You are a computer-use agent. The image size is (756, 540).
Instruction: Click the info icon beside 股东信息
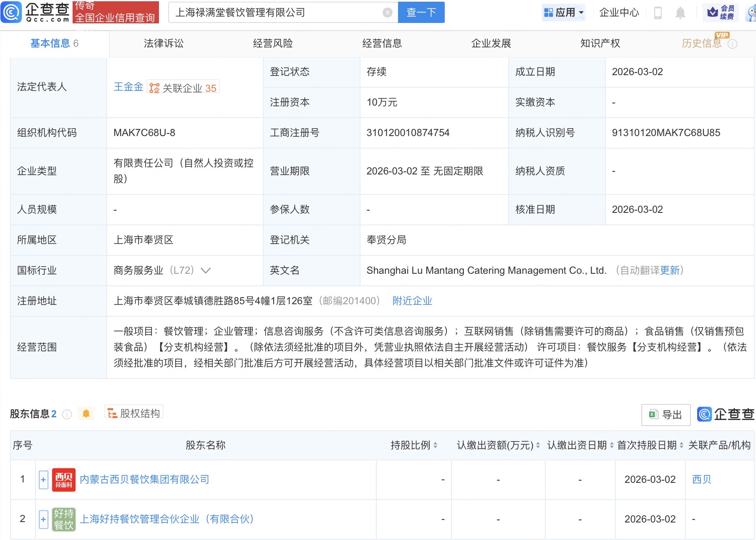coord(67,414)
